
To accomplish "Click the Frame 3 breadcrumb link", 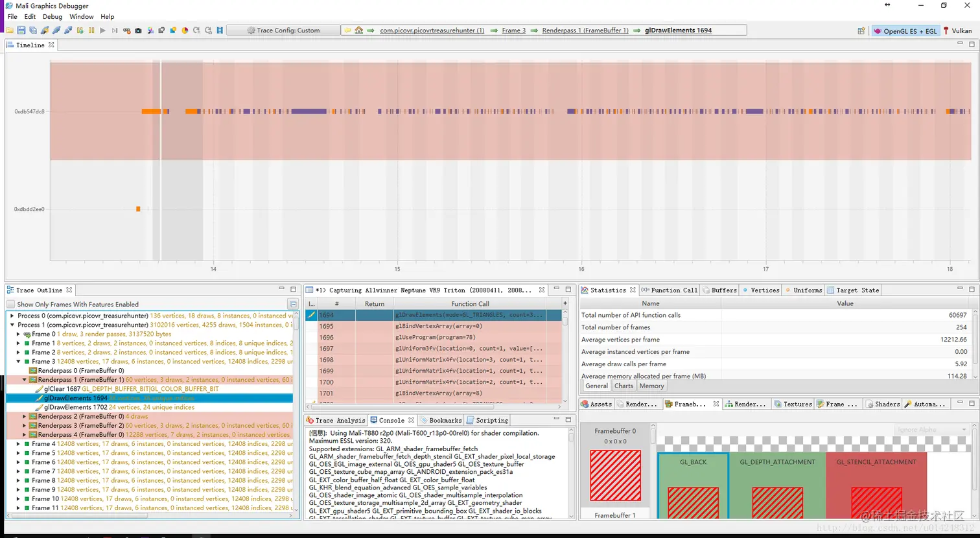I will tap(513, 30).
